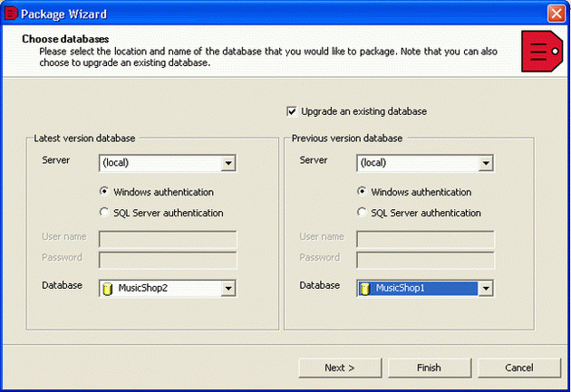Image resolution: width=571 pixels, height=392 pixels.
Task: Open the previous version Server dropdown arrow
Action: 486,163
